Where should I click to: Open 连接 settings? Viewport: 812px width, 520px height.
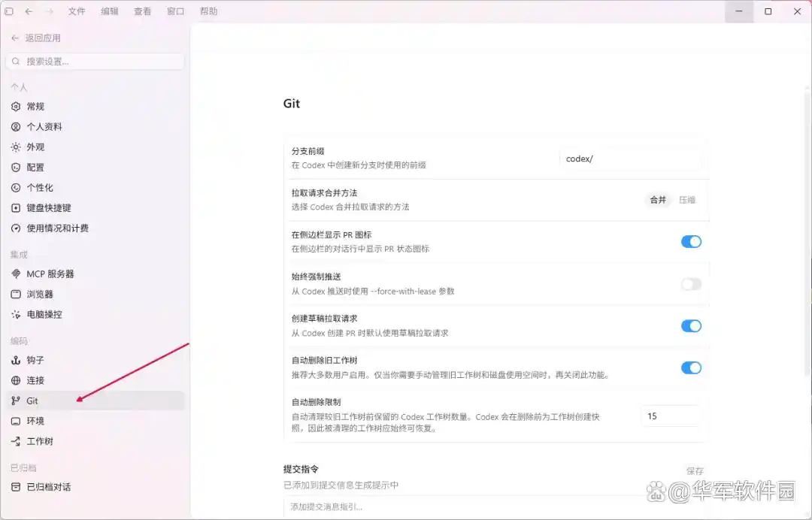pyautogui.click(x=95, y=380)
